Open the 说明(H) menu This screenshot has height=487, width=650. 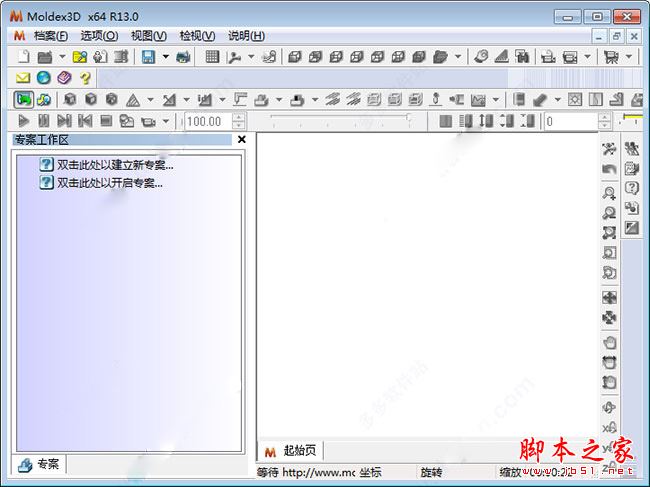[246, 36]
